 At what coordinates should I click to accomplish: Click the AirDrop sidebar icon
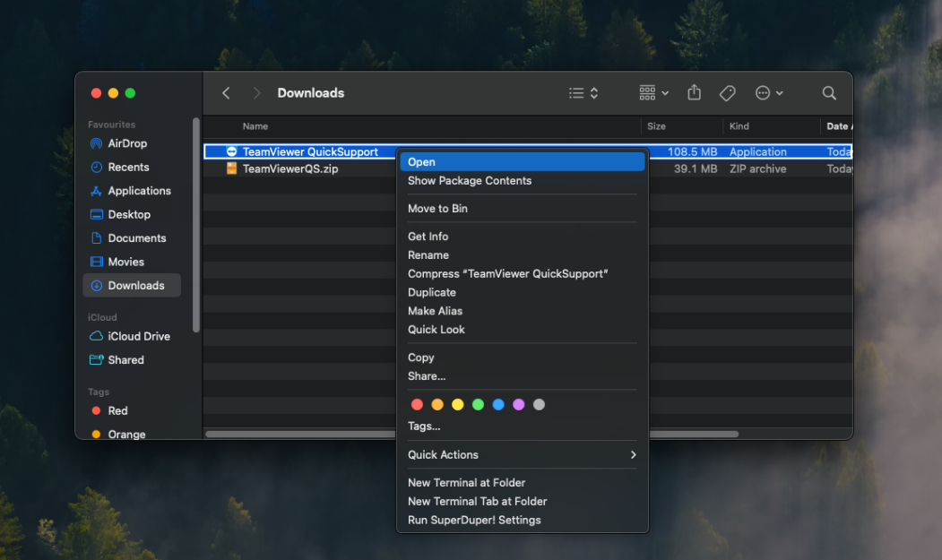[96, 143]
